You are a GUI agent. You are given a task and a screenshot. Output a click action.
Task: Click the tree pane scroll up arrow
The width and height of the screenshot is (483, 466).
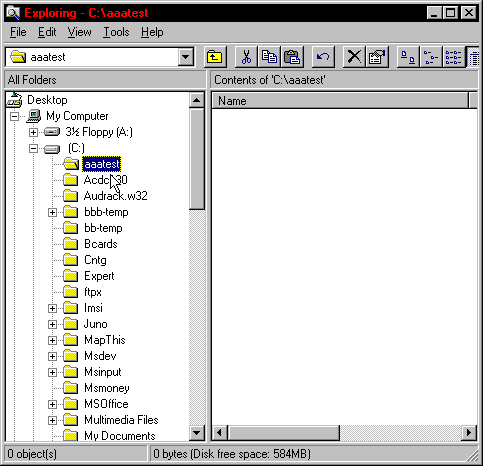[x=197, y=100]
